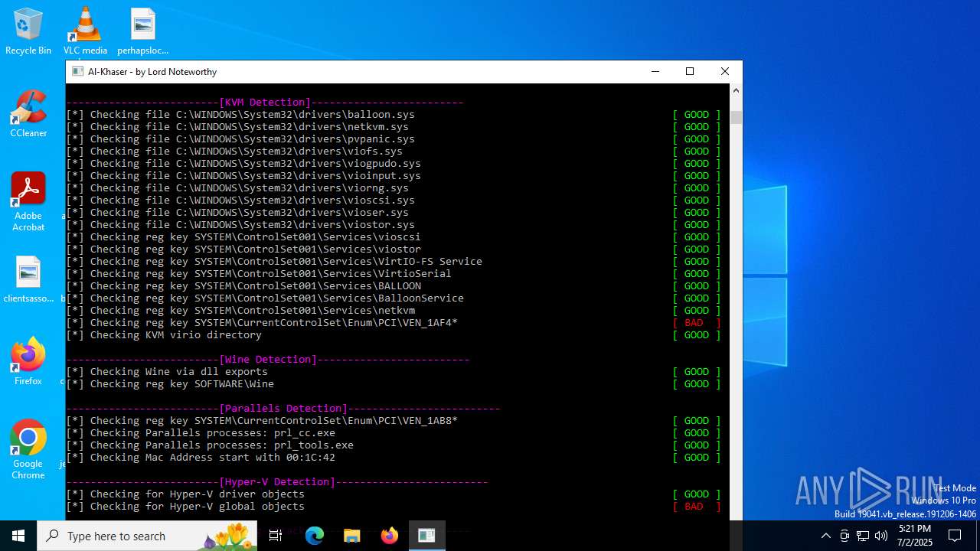Screen dimensions: 980x551
Task: Click the console scrollbar up arrow
Action: coord(736,90)
